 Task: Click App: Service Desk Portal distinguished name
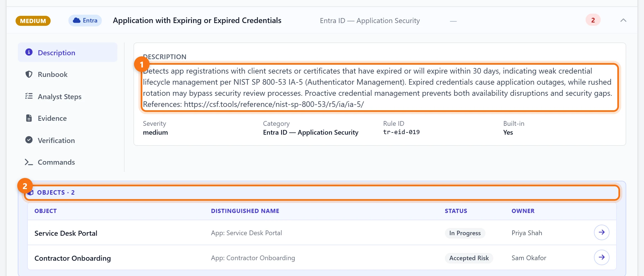pyautogui.click(x=246, y=233)
